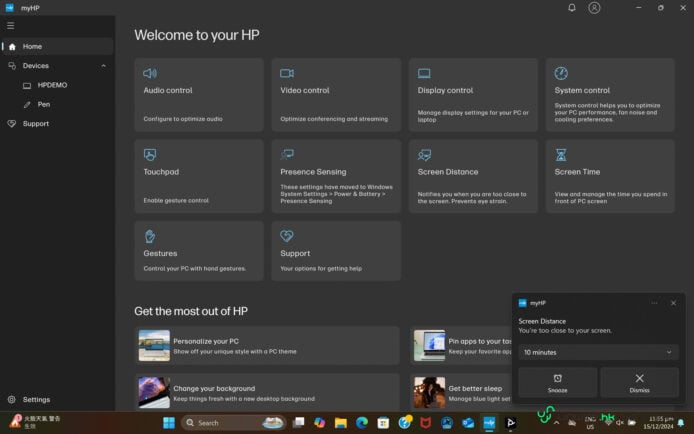Open Task View on the taskbar
Image resolution: width=694 pixels, height=434 pixels.
coord(299,423)
